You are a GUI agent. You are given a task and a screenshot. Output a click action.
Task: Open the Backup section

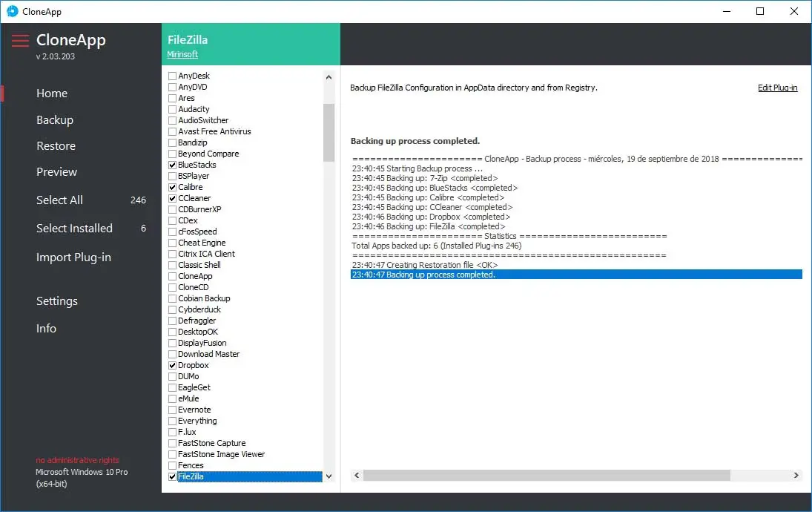55,119
